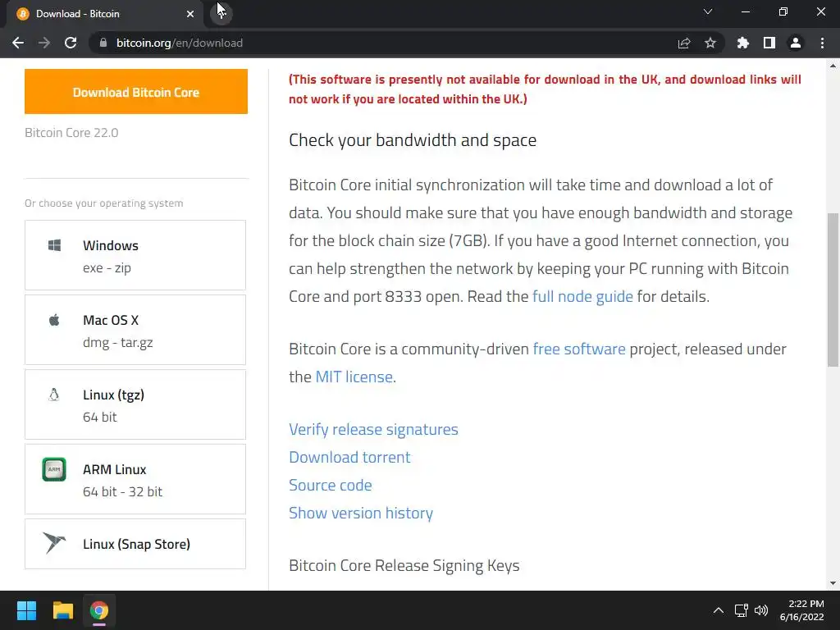Screen dimensions: 840x630
Task: Select the Download - Bitcoin tab
Action: click(x=105, y=14)
